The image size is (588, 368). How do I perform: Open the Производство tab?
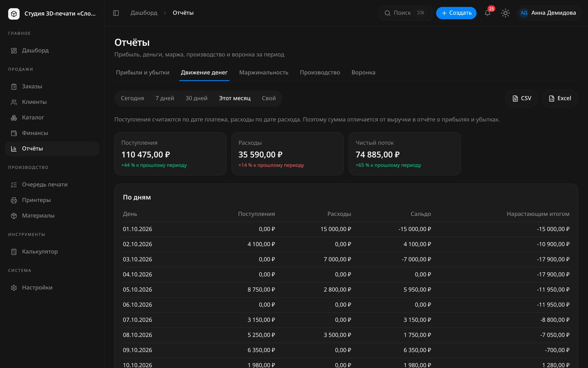[x=320, y=73]
